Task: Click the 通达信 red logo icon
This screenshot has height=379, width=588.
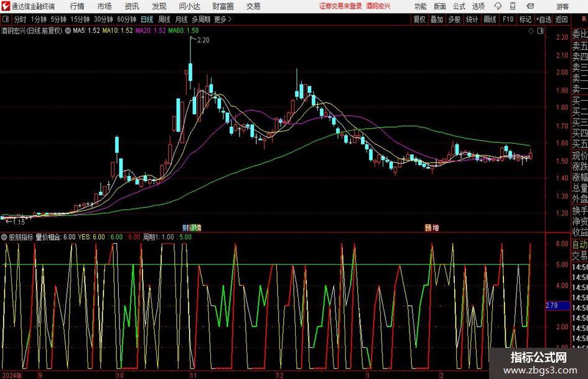Action: pos(6,6)
